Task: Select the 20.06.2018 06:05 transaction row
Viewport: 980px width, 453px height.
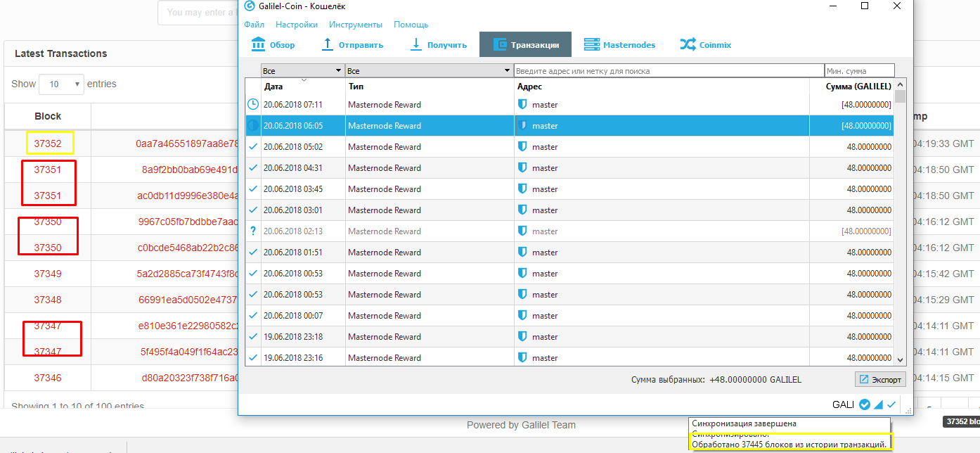Action: [x=570, y=126]
